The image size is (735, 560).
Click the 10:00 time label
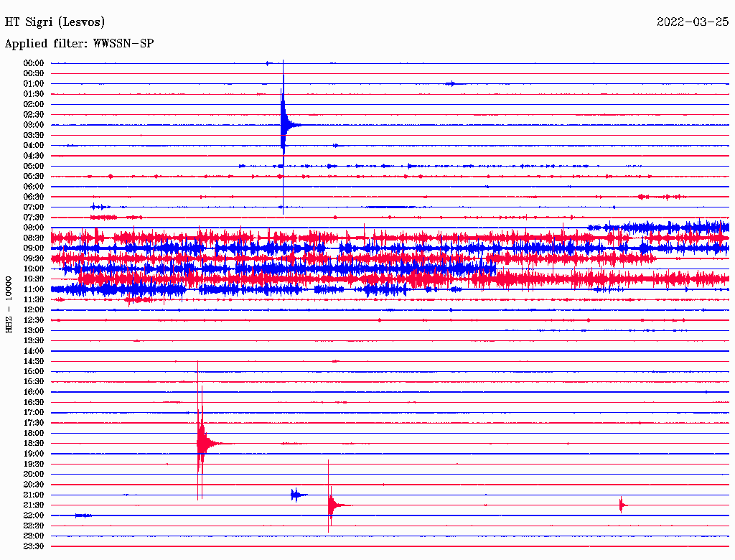click(x=34, y=269)
